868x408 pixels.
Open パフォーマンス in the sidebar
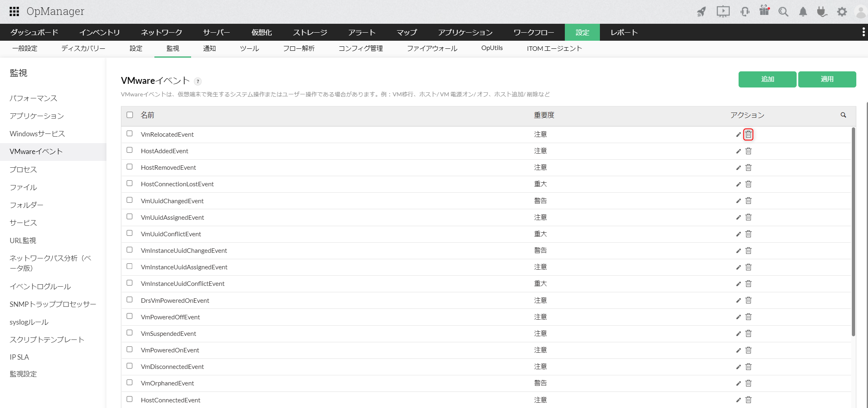click(x=33, y=98)
